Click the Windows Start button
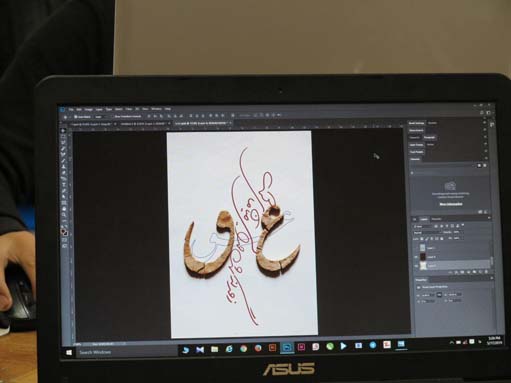Image resolution: width=511 pixels, height=383 pixels. 69,352
